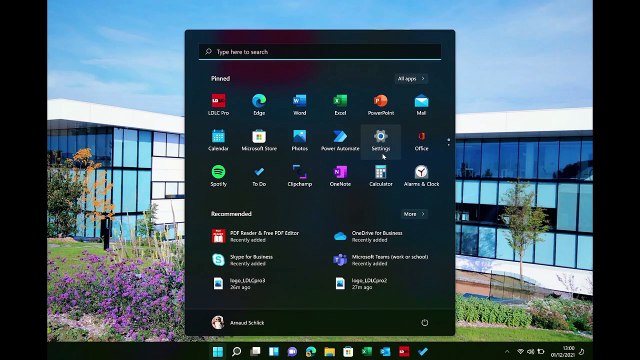Open the Microsoft Store icon on the taskbar
The height and width of the screenshot is (360, 640).
click(x=348, y=351)
